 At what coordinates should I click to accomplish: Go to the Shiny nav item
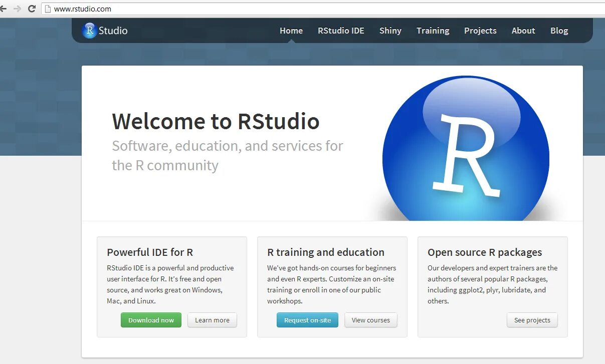pyautogui.click(x=390, y=31)
